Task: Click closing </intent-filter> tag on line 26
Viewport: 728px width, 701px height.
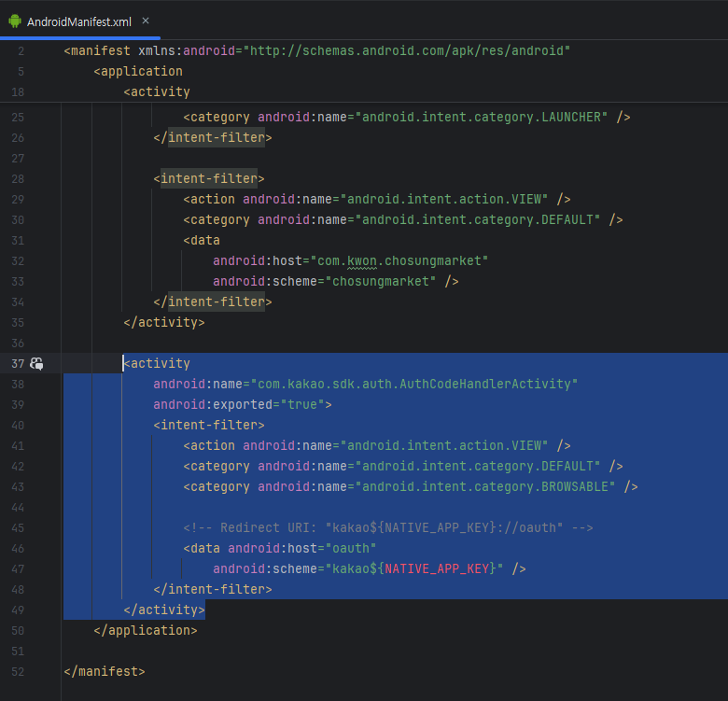Action: coord(213,137)
